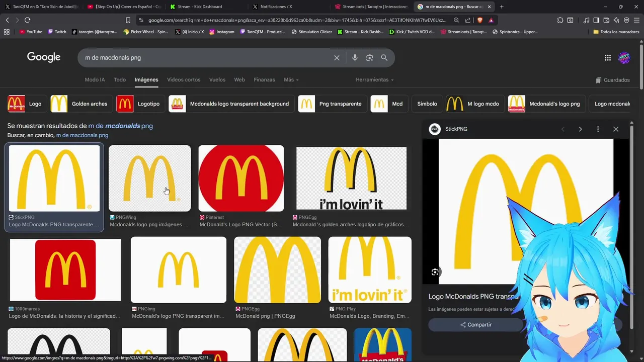Open the preview panel three-dot menu
Image resolution: width=644 pixels, height=362 pixels.
[x=598, y=129]
